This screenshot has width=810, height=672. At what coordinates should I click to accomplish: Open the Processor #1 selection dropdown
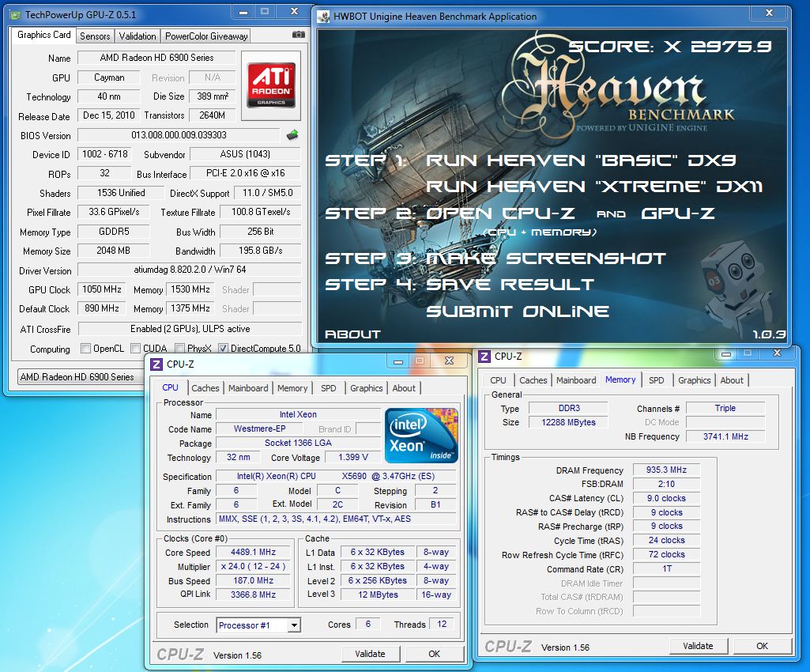(x=294, y=625)
